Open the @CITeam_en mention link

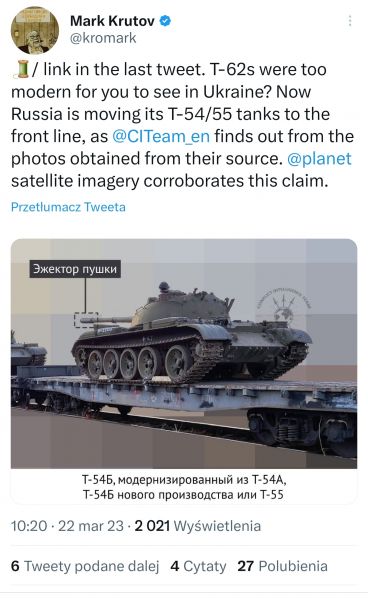[161, 136]
